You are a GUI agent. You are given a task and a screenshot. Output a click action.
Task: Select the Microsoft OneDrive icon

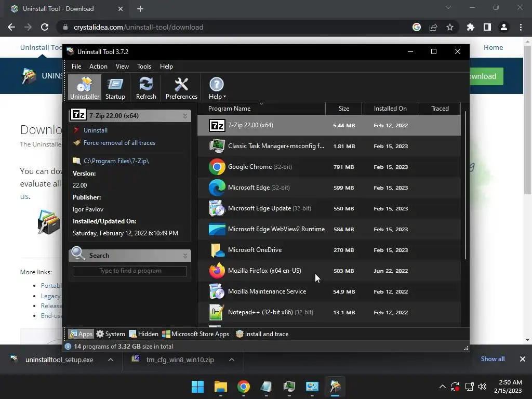217,250
